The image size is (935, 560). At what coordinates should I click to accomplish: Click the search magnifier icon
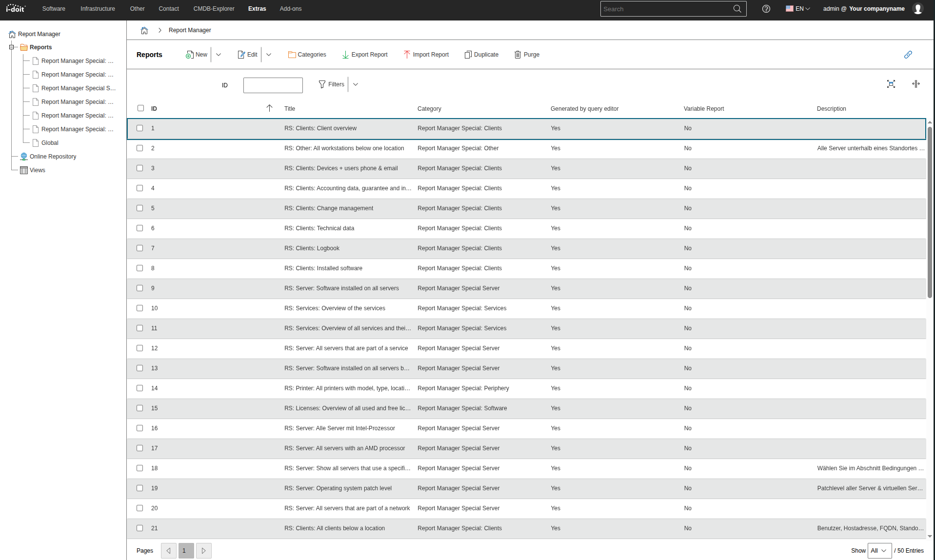737,9
